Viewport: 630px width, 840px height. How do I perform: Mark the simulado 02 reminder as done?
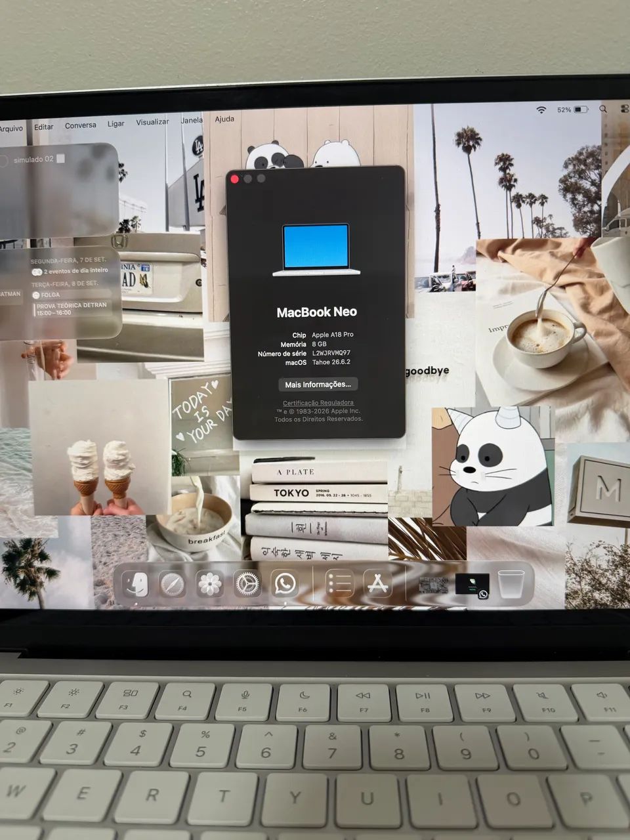pos(4,161)
